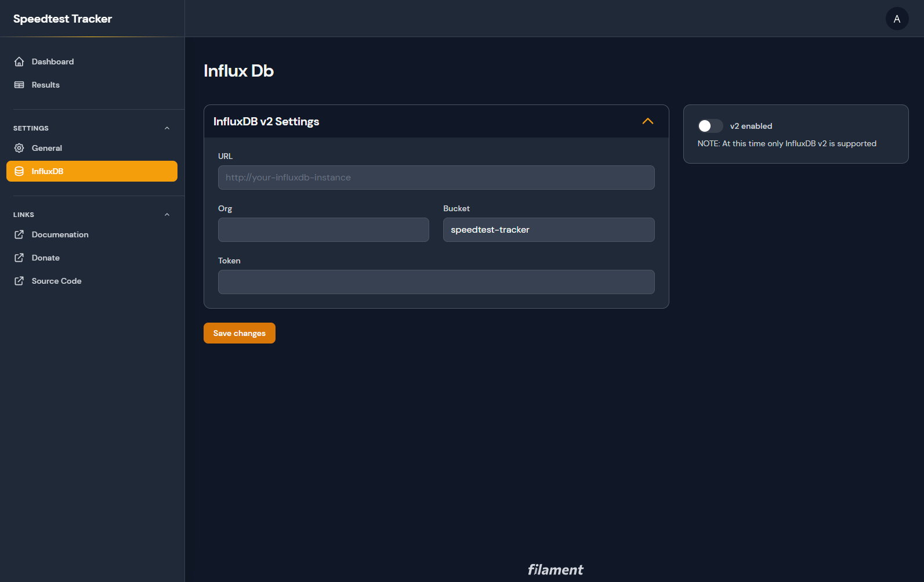Click the General gear icon
This screenshot has height=582, width=924.
(x=19, y=148)
